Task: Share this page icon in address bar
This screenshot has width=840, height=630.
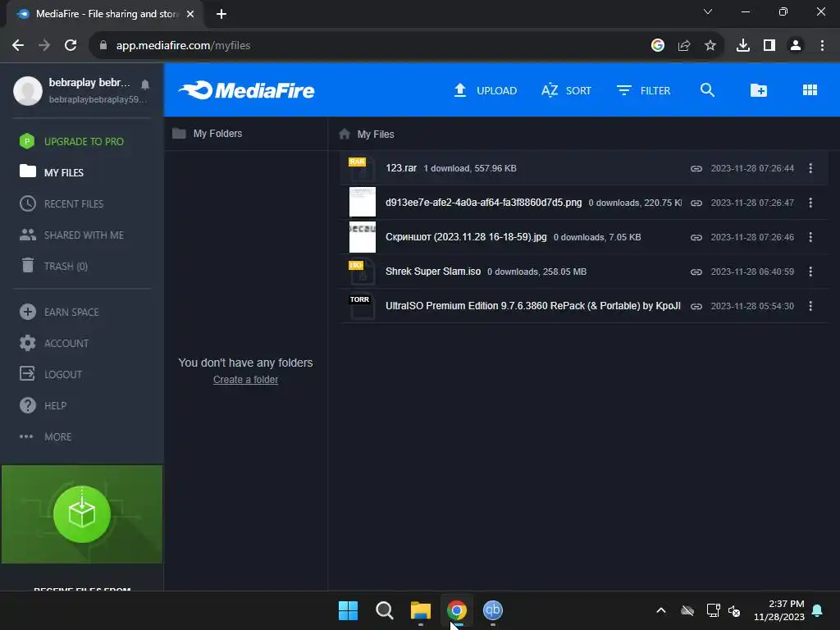Action: 684,46
